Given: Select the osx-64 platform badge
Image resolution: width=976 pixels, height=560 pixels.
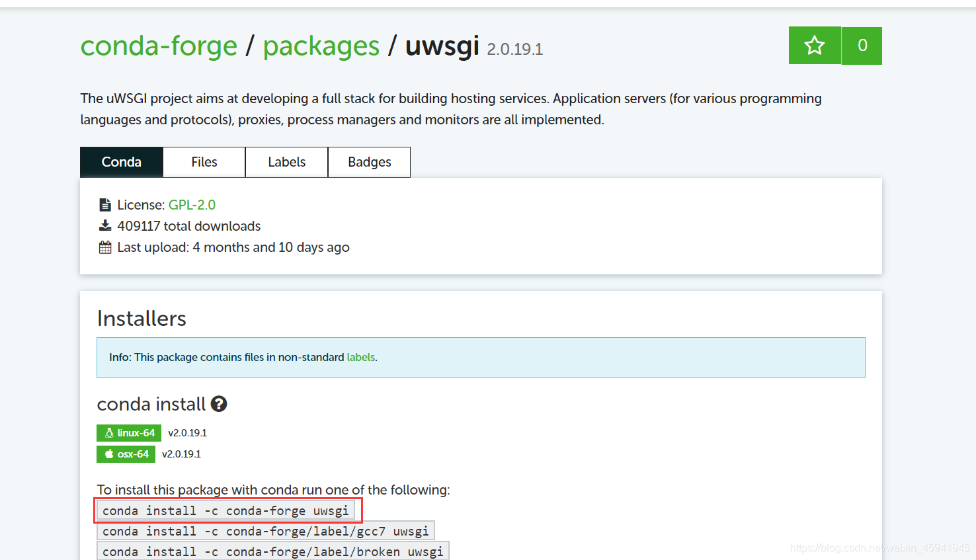Looking at the screenshot, I should (126, 454).
